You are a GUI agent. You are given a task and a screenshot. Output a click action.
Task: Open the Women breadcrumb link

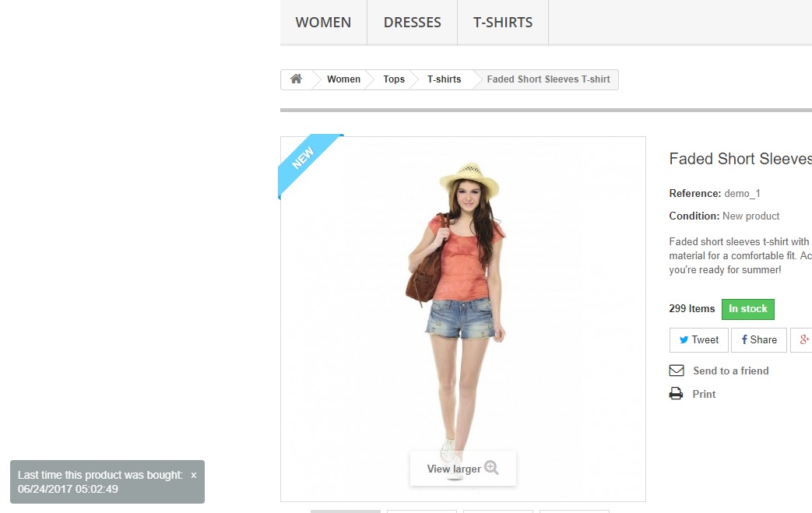tap(343, 79)
